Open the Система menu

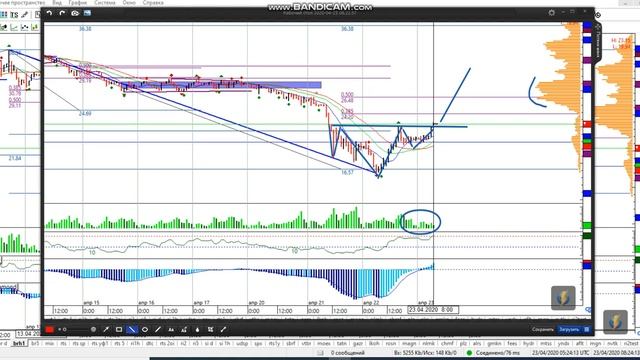tap(105, 2)
